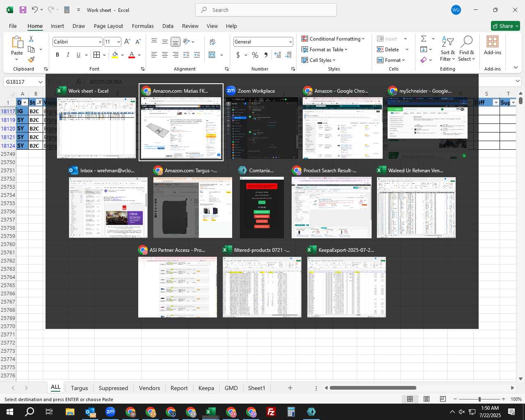The image size is (525, 420).
Task: Toggle Center horizontal alignment
Action: [165, 55]
